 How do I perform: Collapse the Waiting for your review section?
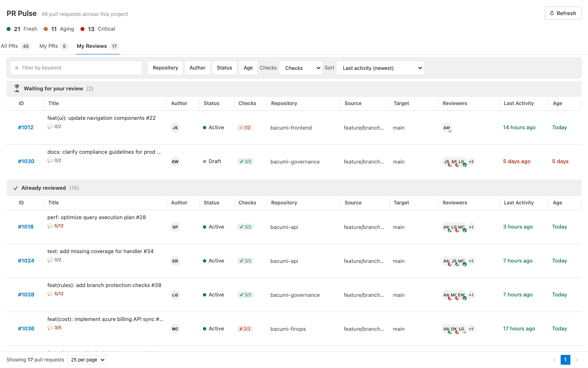(294, 89)
